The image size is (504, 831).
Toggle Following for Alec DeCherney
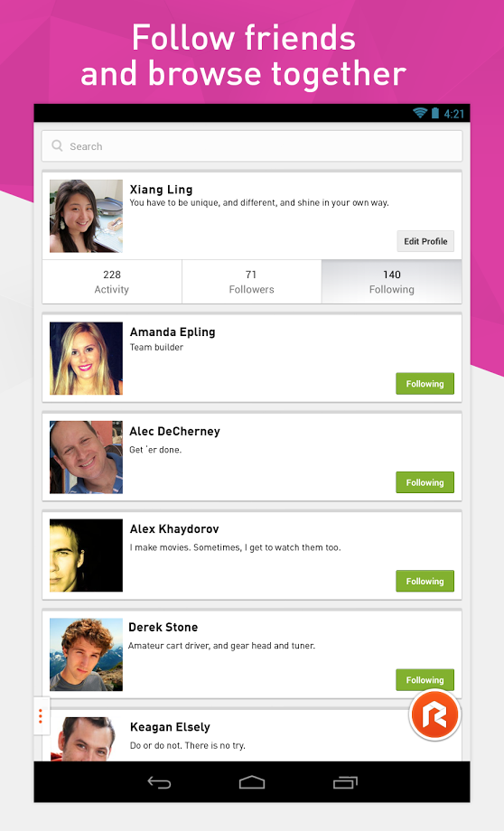point(425,482)
